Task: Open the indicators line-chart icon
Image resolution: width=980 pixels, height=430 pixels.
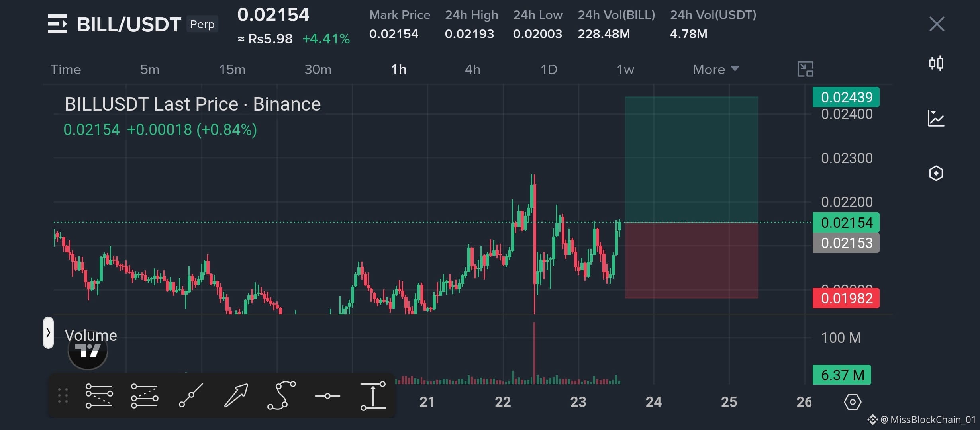Action: (x=936, y=118)
